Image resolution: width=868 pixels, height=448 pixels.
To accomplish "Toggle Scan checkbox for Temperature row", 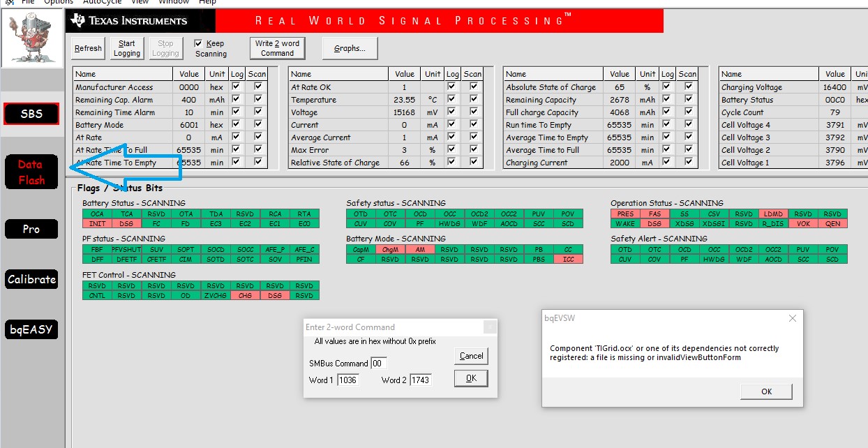I will tap(474, 100).
